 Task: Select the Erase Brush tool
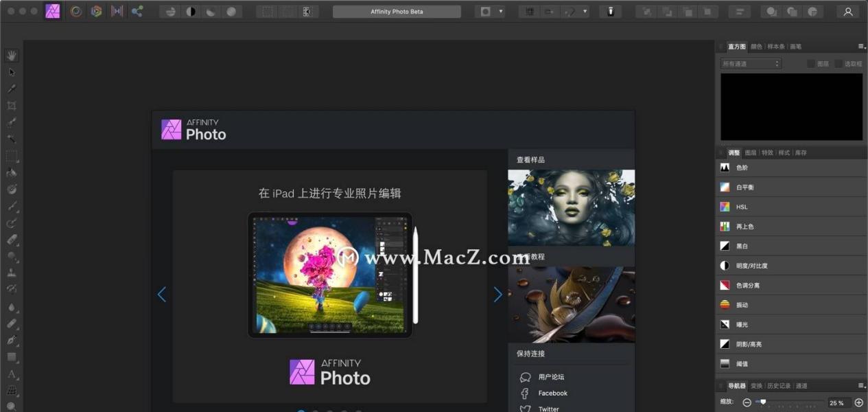12,240
